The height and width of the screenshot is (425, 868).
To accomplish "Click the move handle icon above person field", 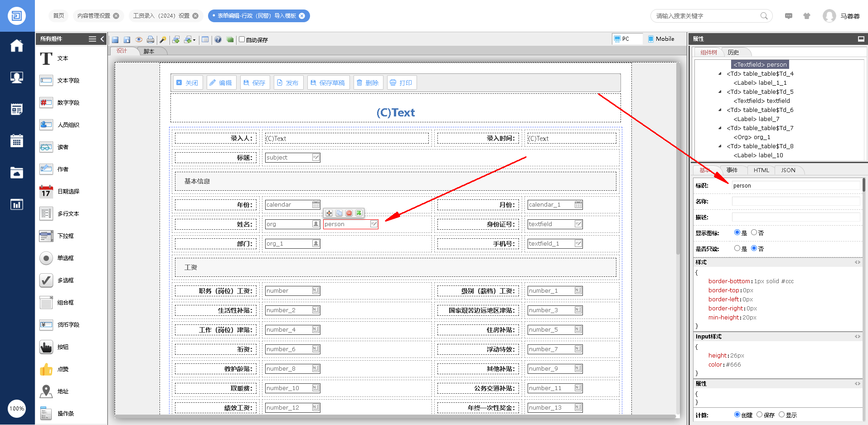I will coord(329,213).
